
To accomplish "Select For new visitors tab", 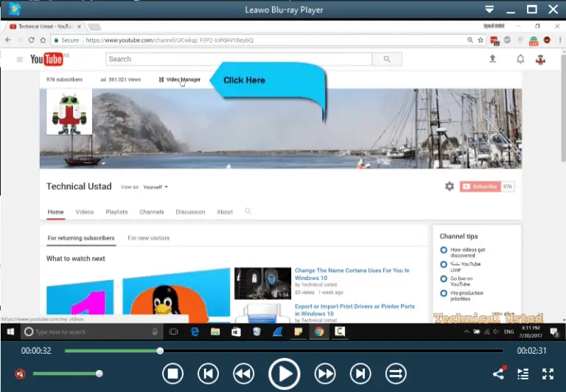I will pos(148,238).
